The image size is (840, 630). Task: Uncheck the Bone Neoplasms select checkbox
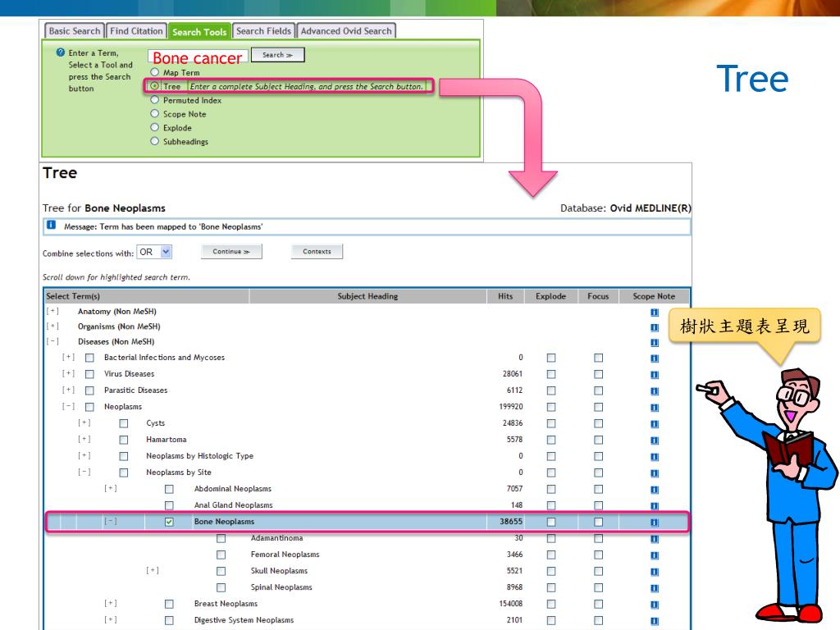click(x=170, y=522)
